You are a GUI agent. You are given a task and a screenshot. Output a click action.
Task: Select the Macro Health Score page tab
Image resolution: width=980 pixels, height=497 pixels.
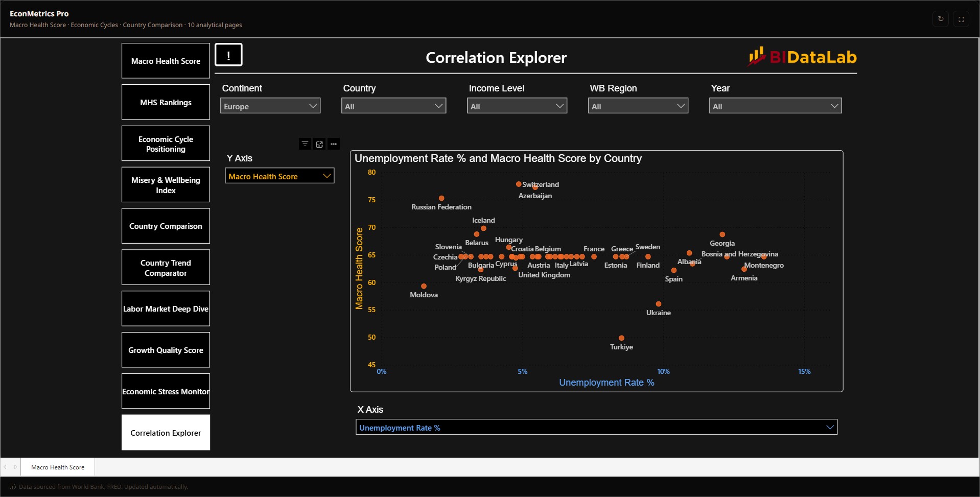point(58,467)
